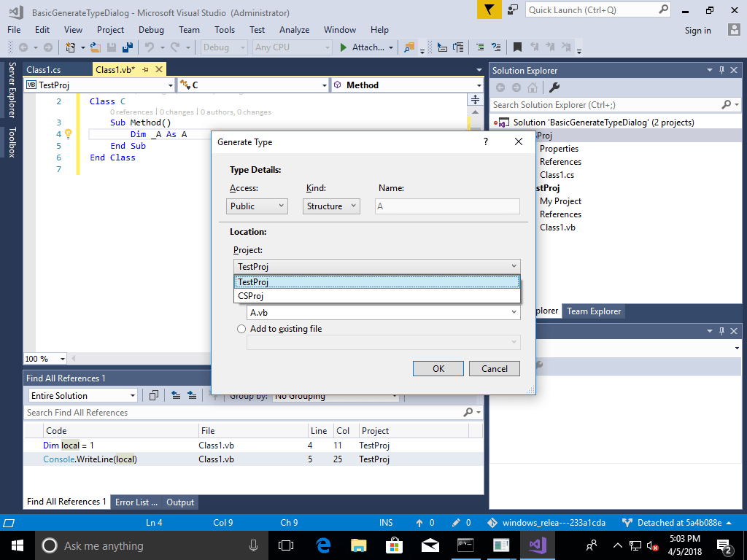Open the Kind dropdown showing Structure
This screenshot has width=747, height=560.
tap(331, 206)
